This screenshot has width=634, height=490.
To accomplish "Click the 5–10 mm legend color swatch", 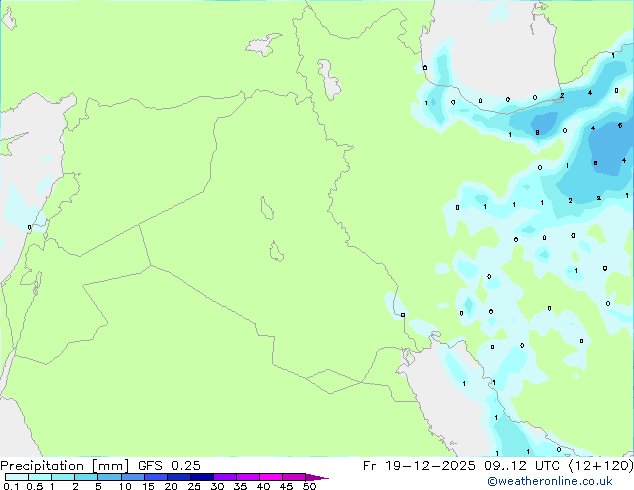I will (109, 477).
